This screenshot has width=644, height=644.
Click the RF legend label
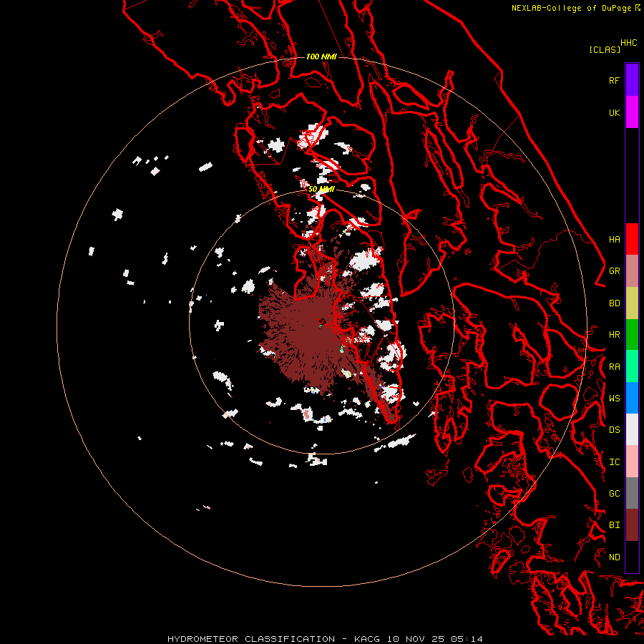pos(614,80)
